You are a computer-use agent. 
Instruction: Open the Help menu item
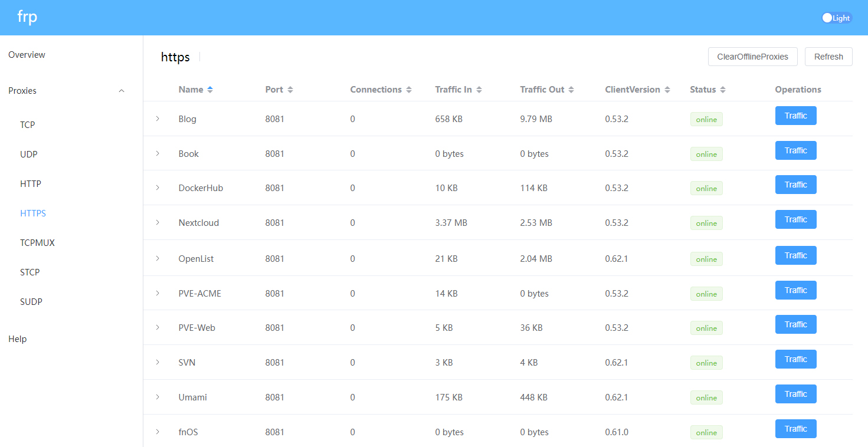[x=18, y=339]
